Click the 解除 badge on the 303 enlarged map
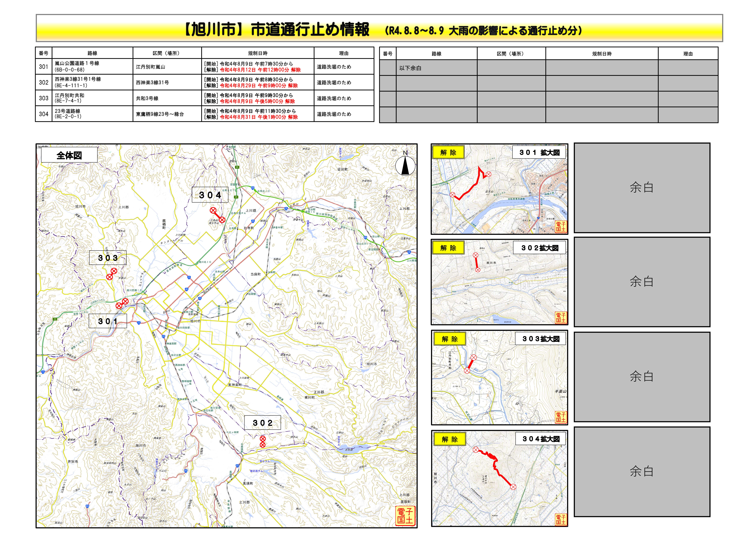Screen dimensions: 756x535 click(x=450, y=339)
